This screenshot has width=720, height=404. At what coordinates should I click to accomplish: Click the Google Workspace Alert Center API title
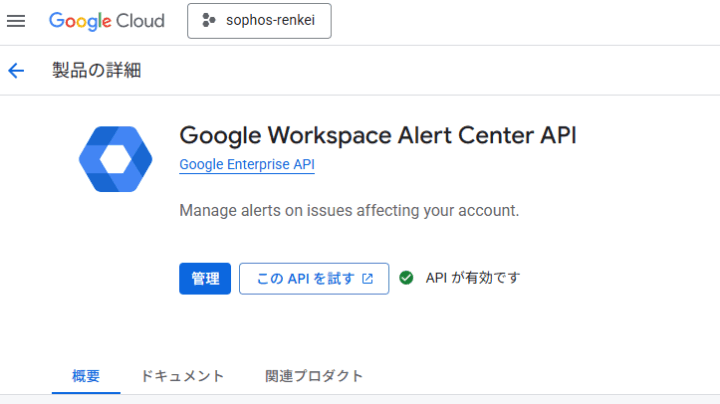pos(377,135)
